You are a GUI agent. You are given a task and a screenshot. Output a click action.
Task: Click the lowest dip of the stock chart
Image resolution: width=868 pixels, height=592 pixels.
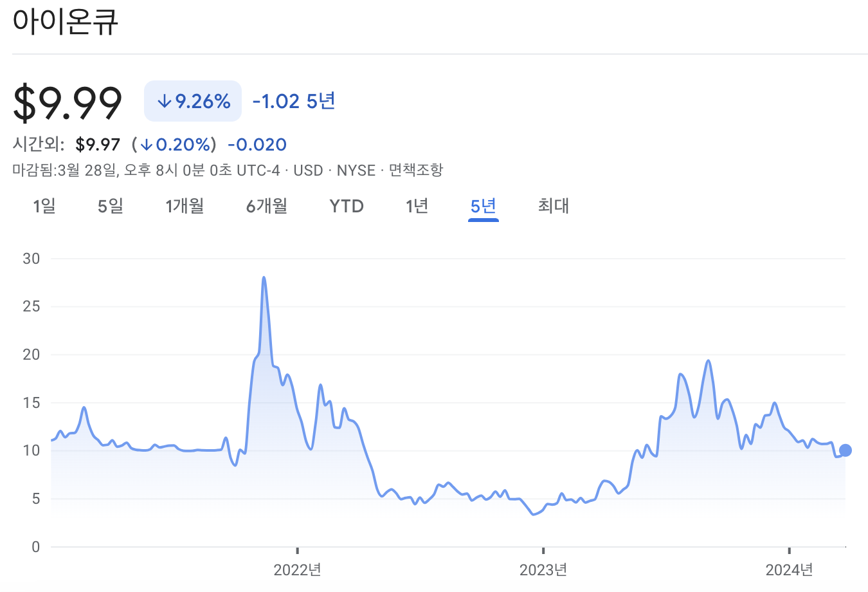click(x=534, y=514)
